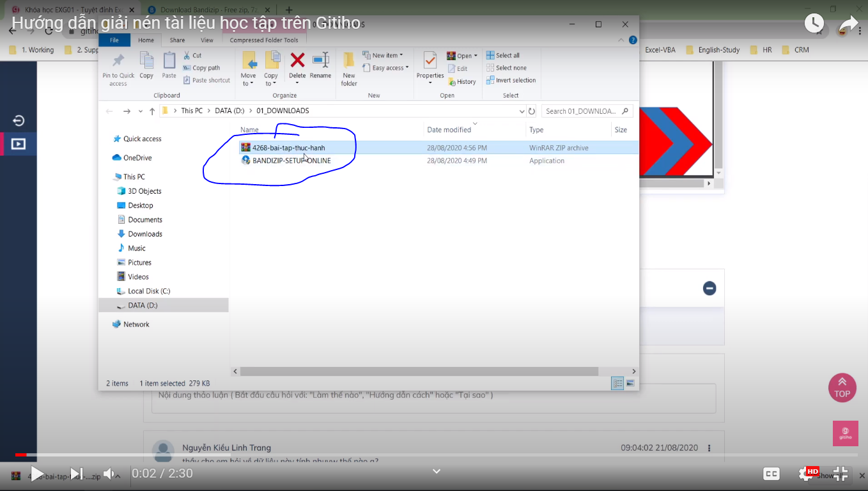The image size is (868, 491).
Task: Switch to the Share ribbon tab
Action: (x=177, y=40)
